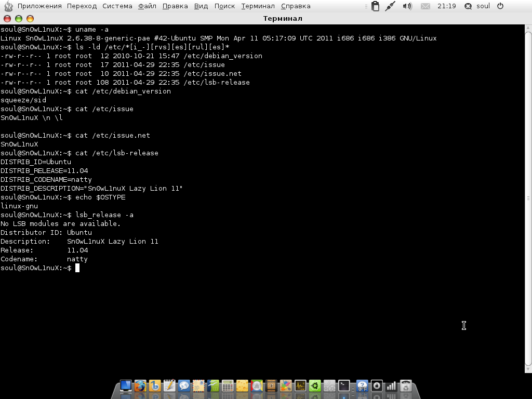
Task: Launch the colorful paint splash dock icon
Action: [286, 386]
